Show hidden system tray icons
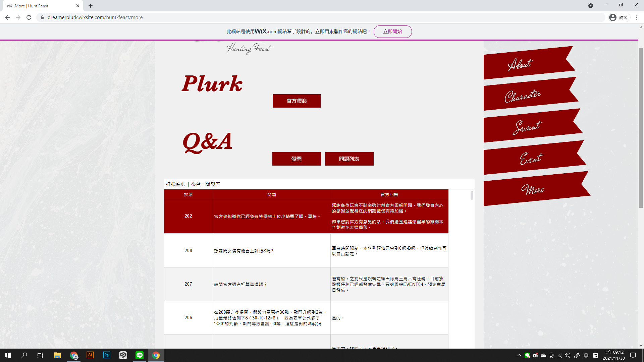The width and height of the screenshot is (644, 362). (x=519, y=355)
